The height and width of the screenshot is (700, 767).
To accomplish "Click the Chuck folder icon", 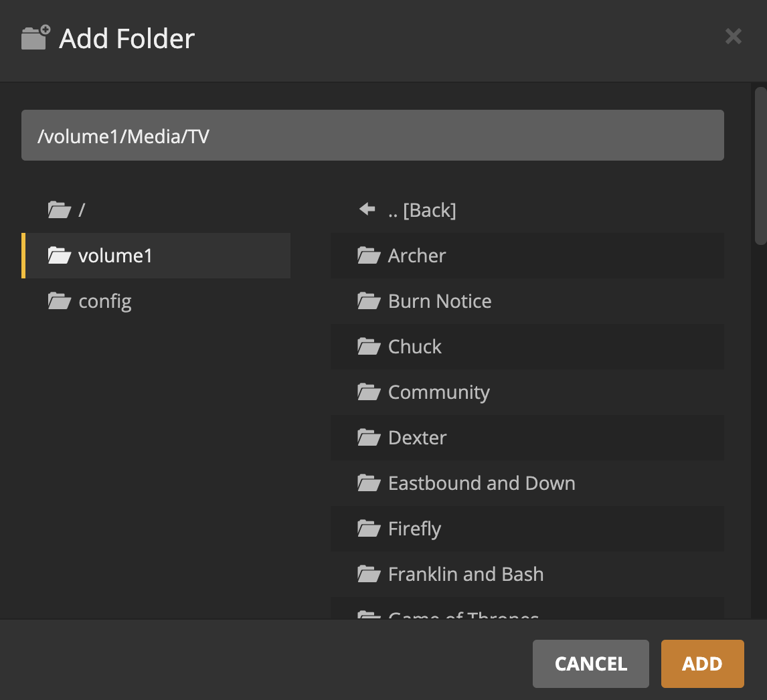I will (x=369, y=347).
